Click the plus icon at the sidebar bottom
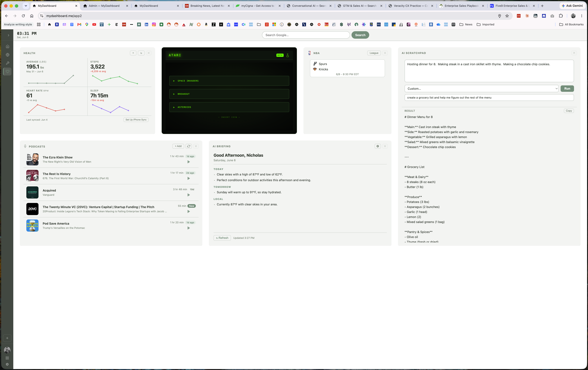Image resolution: width=588 pixels, height=370 pixels. [7, 338]
